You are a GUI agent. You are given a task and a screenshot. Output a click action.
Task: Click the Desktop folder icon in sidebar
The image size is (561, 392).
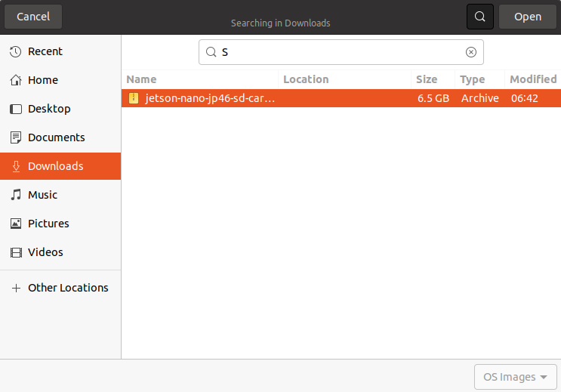point(15,109)
